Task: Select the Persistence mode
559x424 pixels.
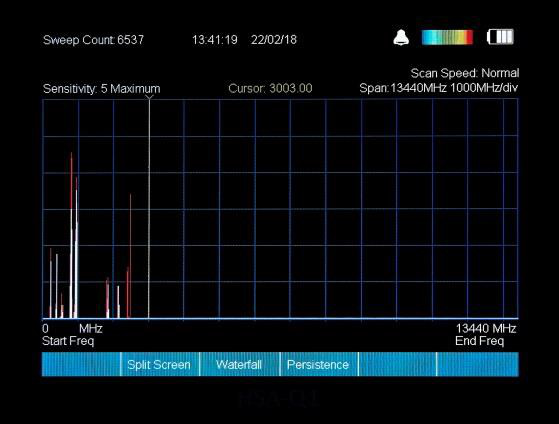Action: click(x=319, y=364)
